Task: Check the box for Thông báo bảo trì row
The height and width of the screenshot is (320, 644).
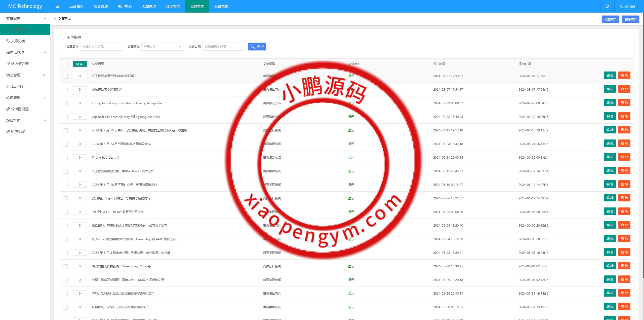Action: [65, 158]
